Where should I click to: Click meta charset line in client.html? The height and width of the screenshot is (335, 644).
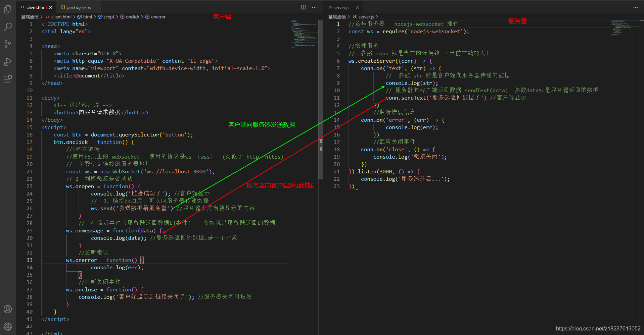(88, 54)
